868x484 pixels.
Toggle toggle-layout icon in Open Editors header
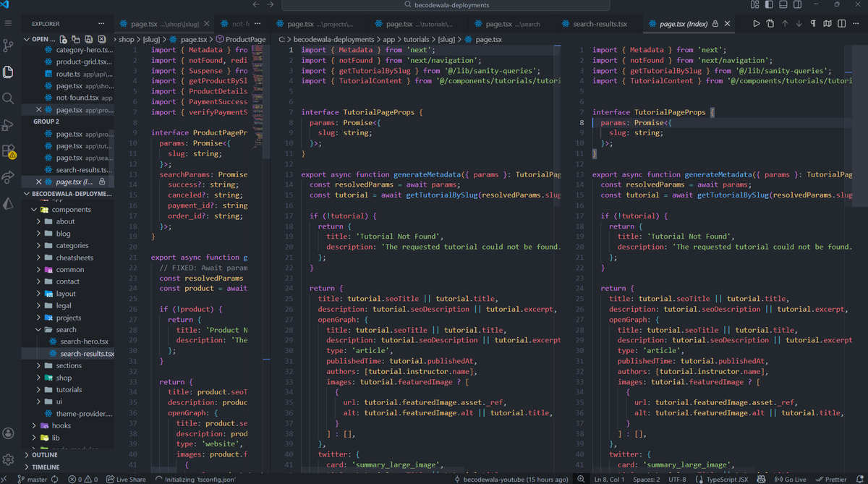pyautogui.click(x=76, y=39)
